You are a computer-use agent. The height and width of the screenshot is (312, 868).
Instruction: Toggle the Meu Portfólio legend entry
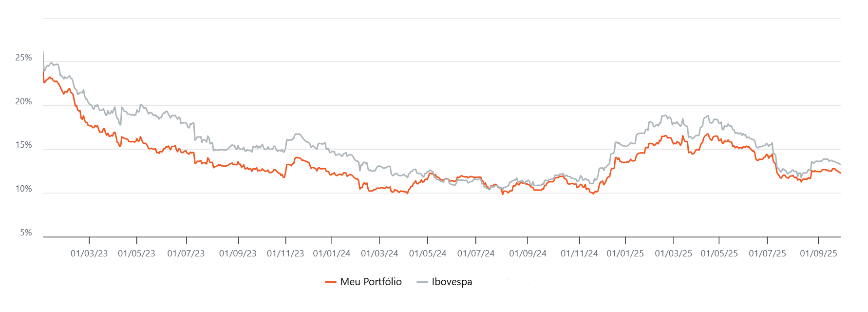click(x=371, y=282)
